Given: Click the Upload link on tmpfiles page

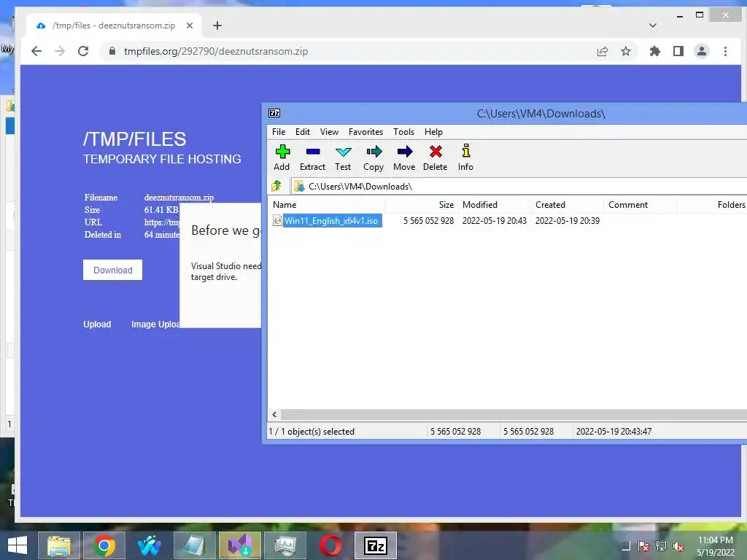Looking at the screenshot, I should (x=97, y=324).
